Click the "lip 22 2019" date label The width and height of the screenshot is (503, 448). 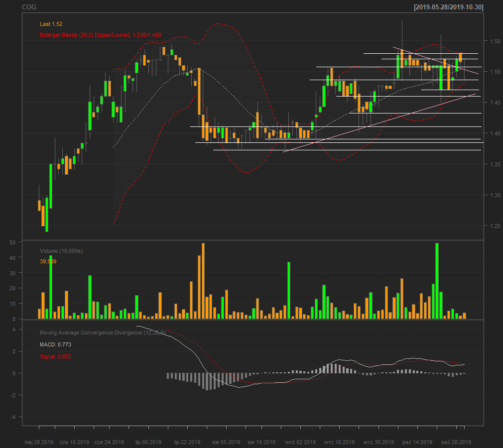point(187,442)
